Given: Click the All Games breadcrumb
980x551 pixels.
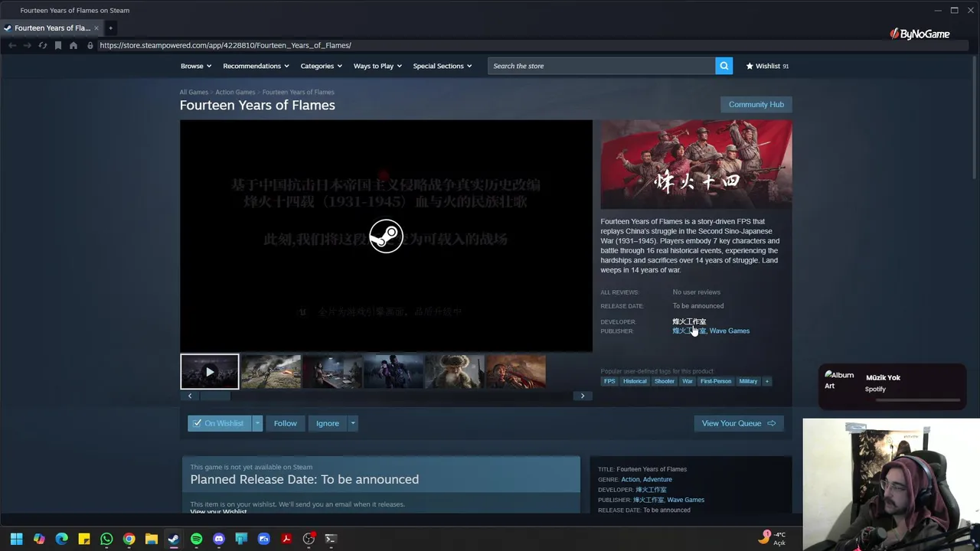Looking at the screenshot, I should [194, 92].
